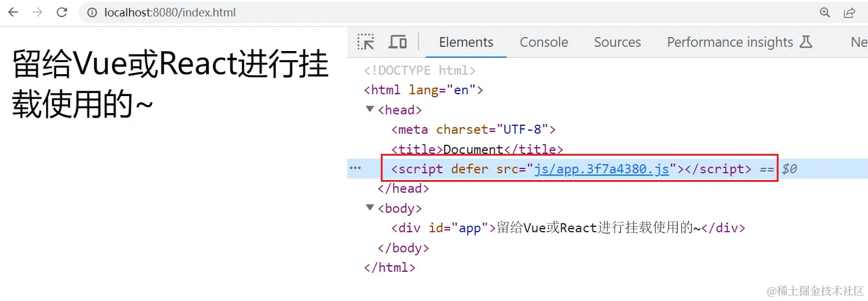Select the html lang="en" element row
This screenshot has height=301, width=868.
click(x=423, y=90)
